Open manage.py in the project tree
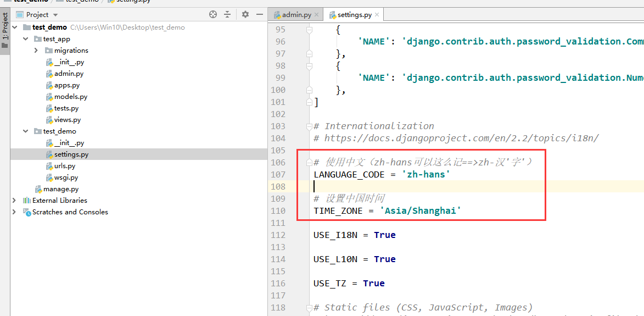644x316 pixels. click(61, 189)
